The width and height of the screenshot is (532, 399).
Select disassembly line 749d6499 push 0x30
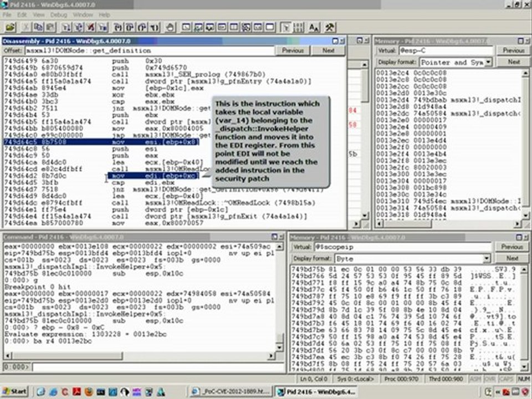tap(83, 61)
